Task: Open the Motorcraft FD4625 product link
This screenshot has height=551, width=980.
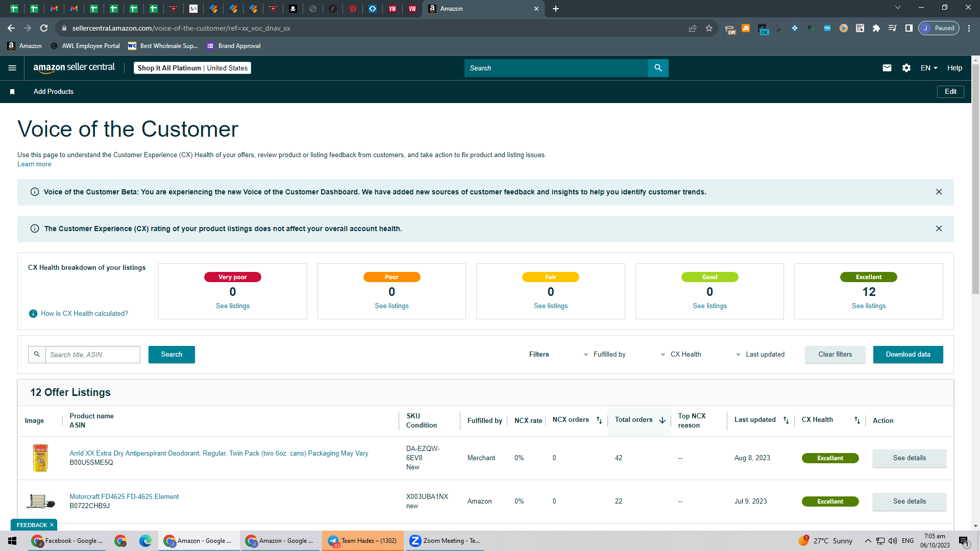Action: click(x=124, y=497)
